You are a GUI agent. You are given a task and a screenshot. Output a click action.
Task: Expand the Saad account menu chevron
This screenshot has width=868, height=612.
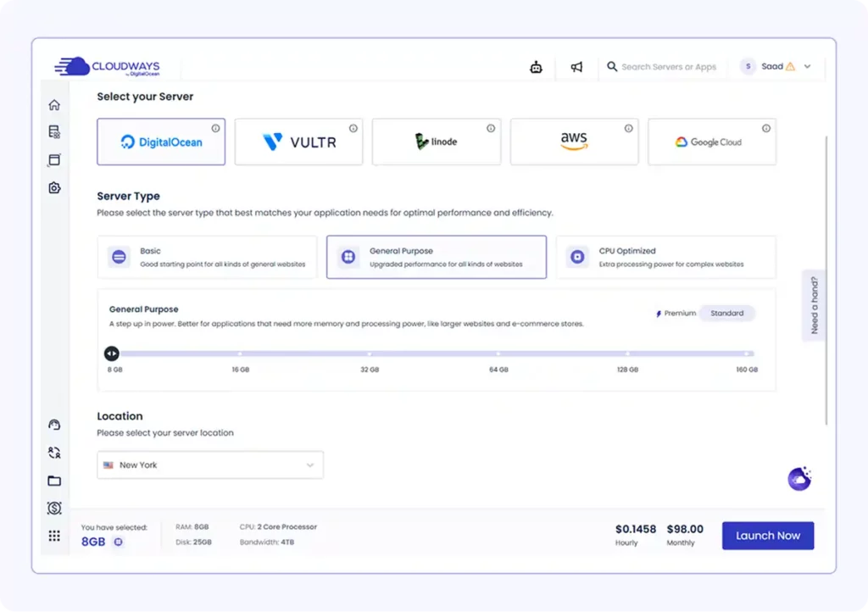(x=806, y=66)
